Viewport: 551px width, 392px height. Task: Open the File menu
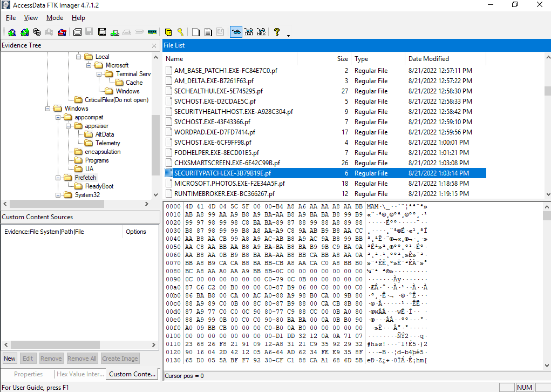[11, 18]
